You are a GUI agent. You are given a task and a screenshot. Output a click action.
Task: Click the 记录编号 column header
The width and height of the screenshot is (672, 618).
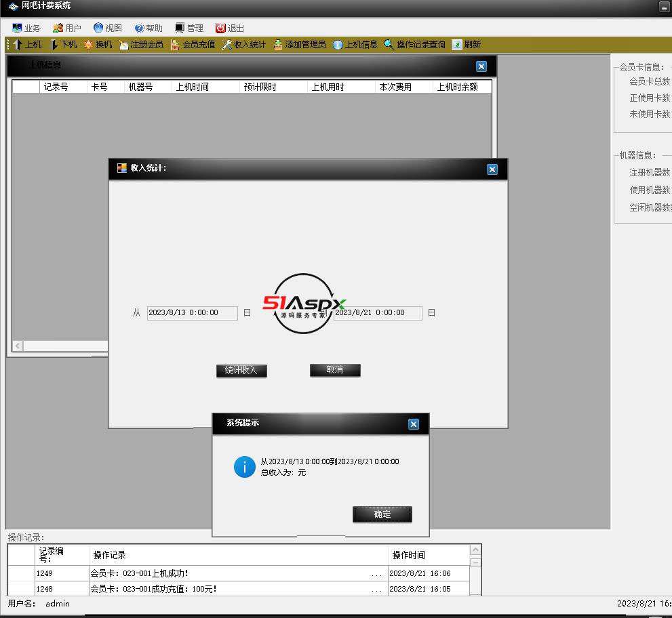click(62, 555)
